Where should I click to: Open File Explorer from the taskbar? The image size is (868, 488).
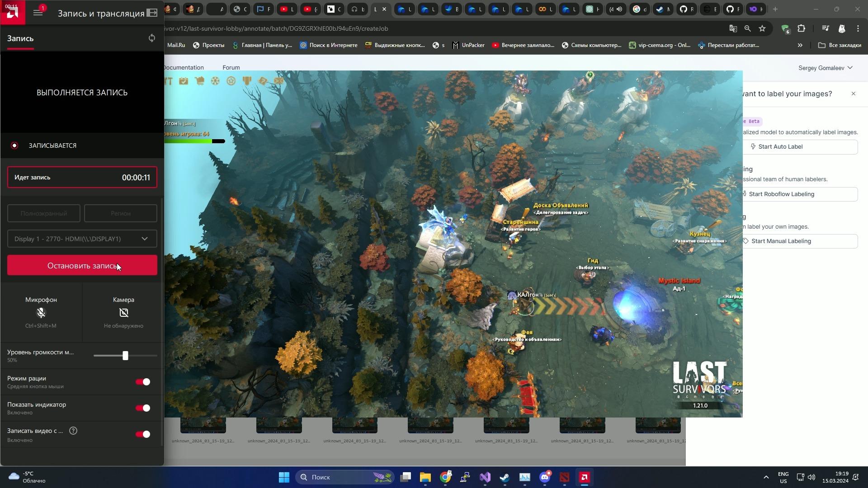point(425,477)
